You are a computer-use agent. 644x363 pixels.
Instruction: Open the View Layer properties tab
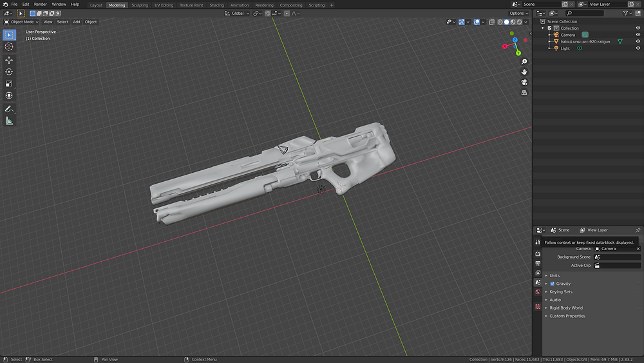pyautogui.click(x=538, y=273)
